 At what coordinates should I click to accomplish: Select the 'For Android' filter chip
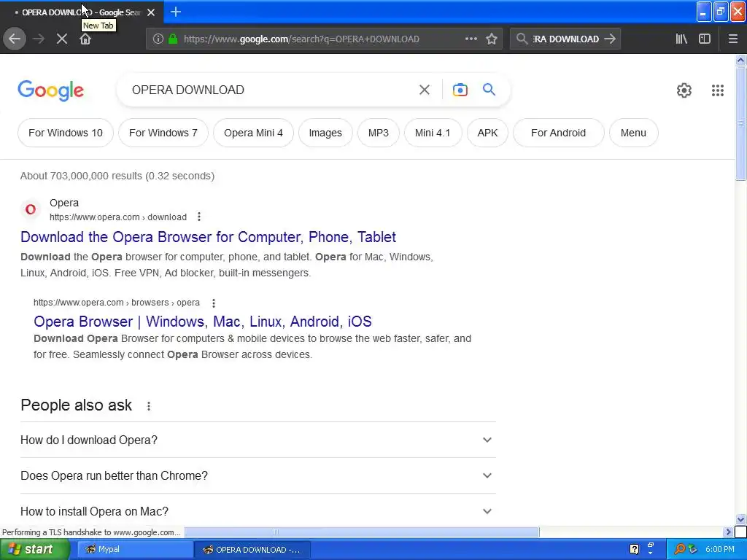558,133
